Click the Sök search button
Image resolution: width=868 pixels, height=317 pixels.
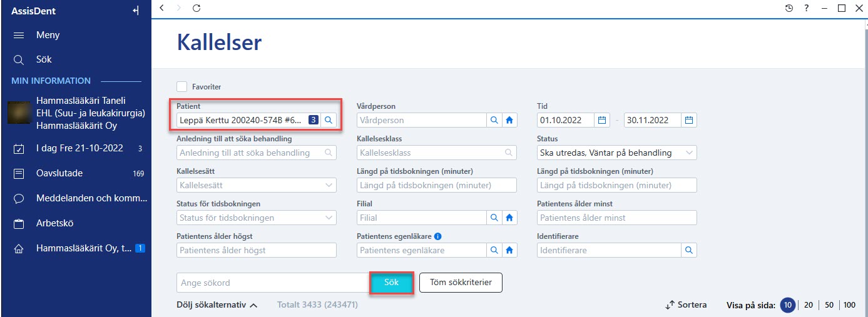click(x=391, y=283)
